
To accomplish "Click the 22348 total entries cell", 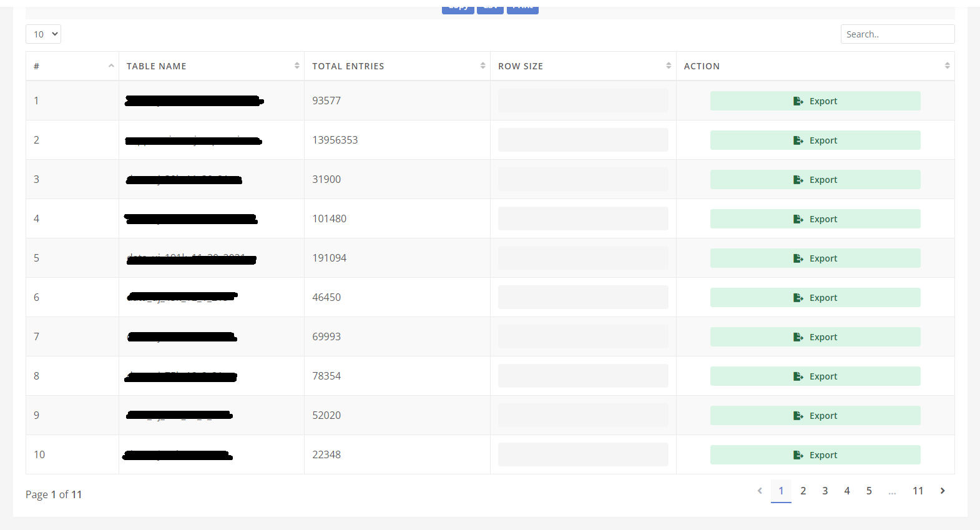I will click(x=397, y=454).
